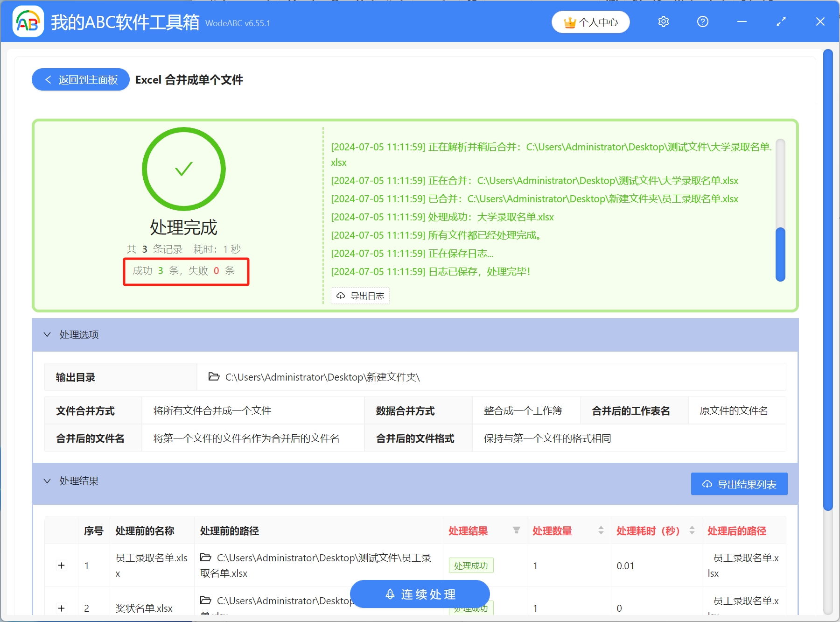Image resolution: width=840 pixels, height=622 pixels.
Task: Click the filter icon in 处理结果 column
Action: click(x=516, y=530)
